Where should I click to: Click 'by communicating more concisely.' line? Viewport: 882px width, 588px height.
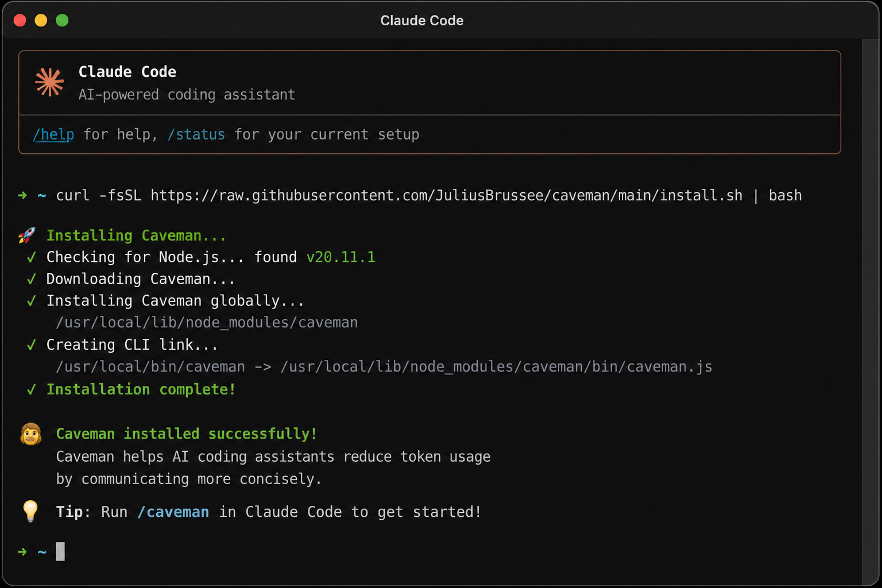189,479
